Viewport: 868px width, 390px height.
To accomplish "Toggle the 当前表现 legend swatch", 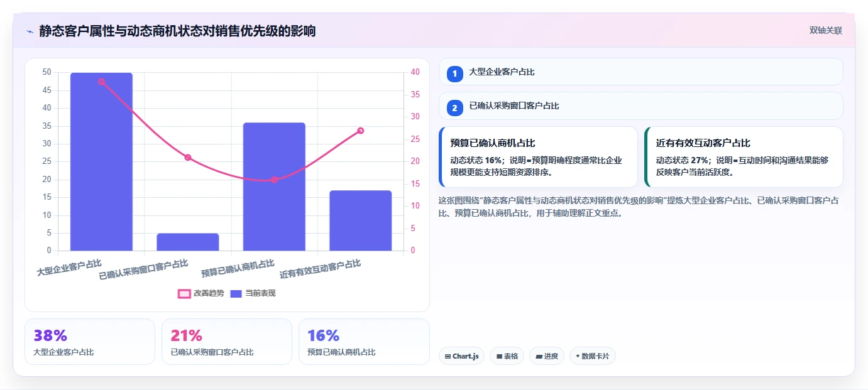I will 236,293.
